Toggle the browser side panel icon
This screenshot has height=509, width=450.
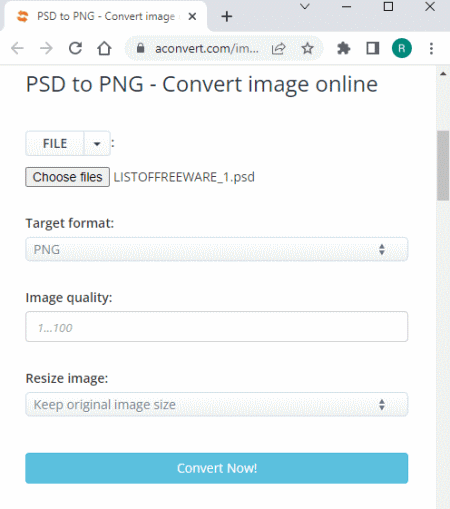(x=373, y=49)
